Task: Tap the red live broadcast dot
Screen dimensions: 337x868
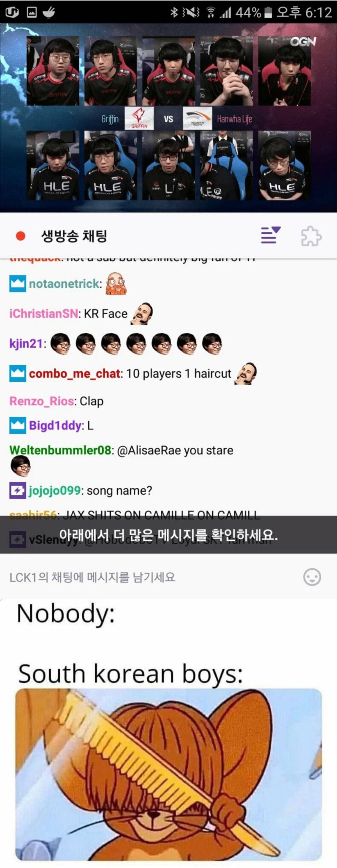Action: [21, 236]
